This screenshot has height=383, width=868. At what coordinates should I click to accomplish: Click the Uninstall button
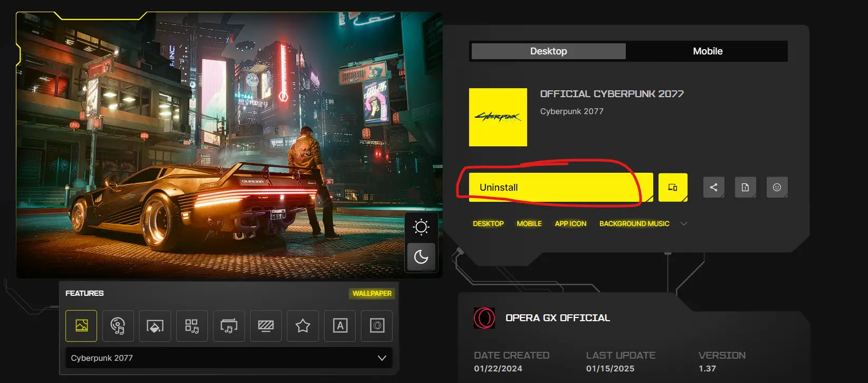(x=561, y=188)
